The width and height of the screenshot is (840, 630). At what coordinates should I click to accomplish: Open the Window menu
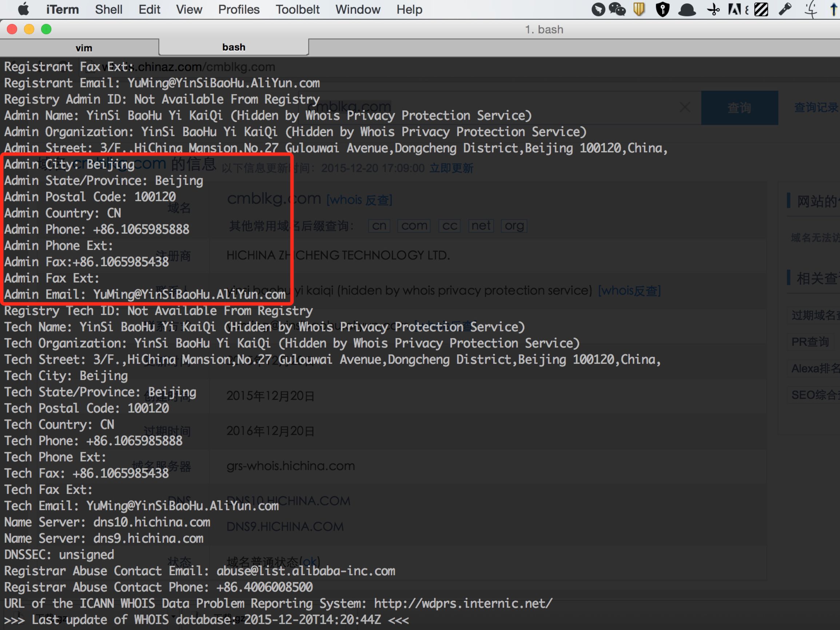point(357,9)
